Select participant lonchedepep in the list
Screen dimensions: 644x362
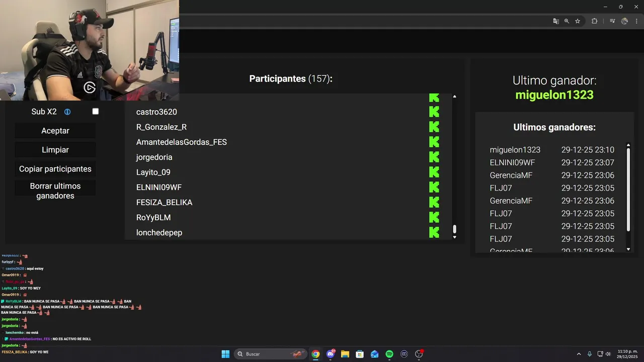pyautogui.click(x=159, y=232)
